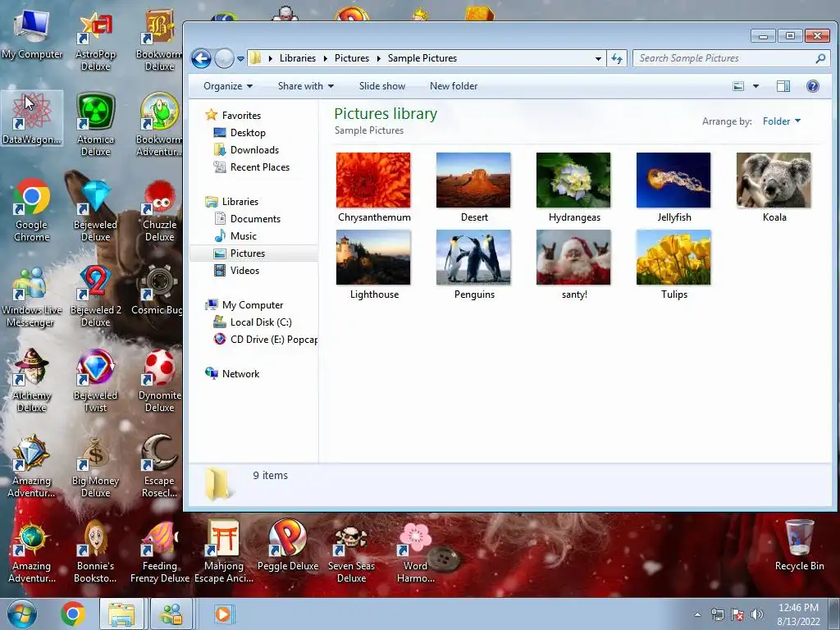
Task: Open Downloads in navigation pane
Action: tap(254, 150)
